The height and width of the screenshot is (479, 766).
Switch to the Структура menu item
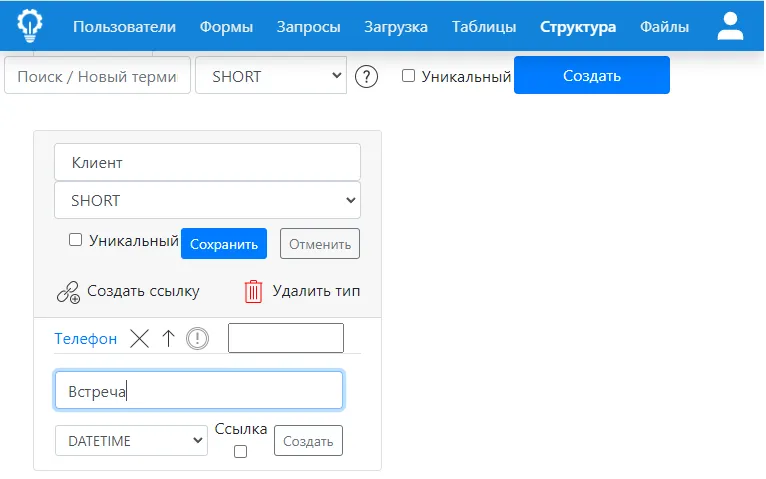tap(578, 27)
